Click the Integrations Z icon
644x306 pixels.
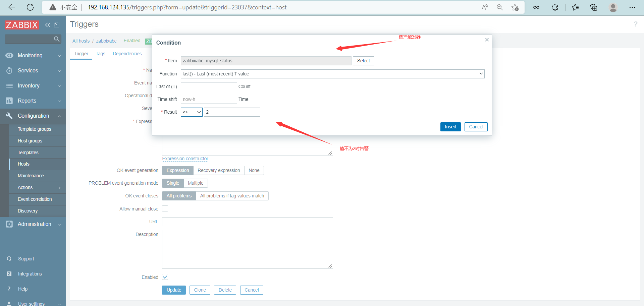[9, 274]
